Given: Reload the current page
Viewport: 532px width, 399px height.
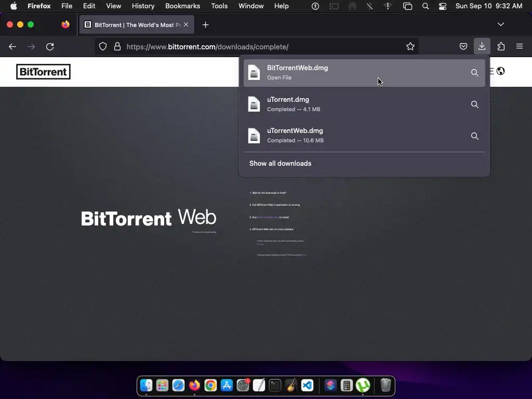Looking at the screenshot, I should (50, 46).
